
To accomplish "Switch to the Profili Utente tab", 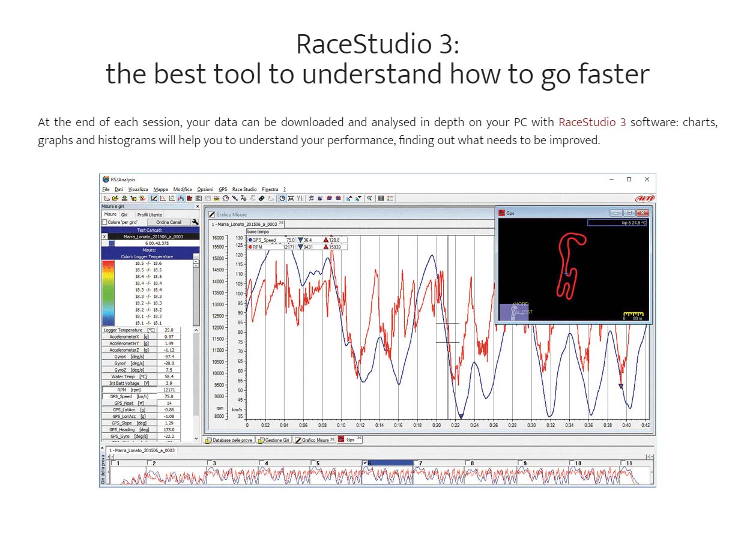I will point(150,214).
